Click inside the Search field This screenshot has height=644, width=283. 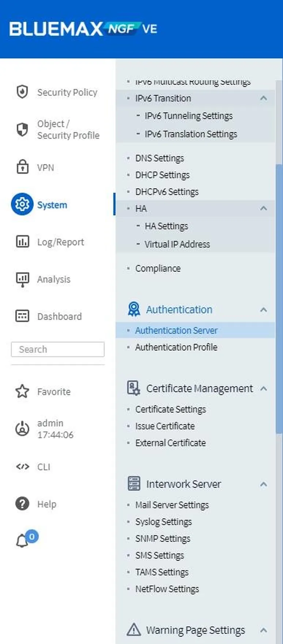tap(57, 349)
